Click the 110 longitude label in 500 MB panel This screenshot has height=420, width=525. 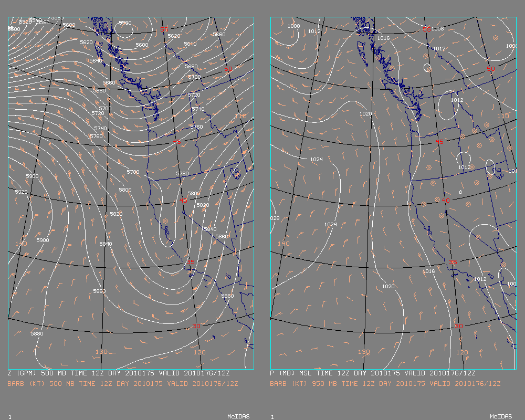[x=240, y=116]
